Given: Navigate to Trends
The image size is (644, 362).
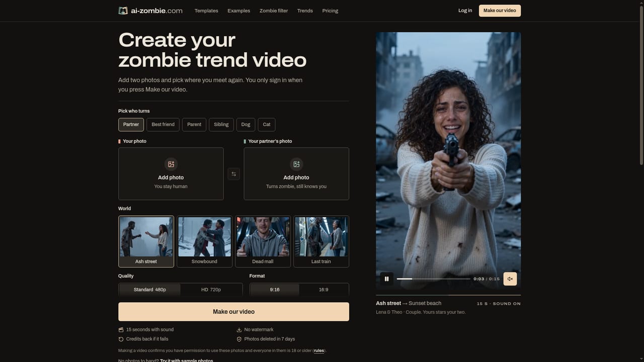Looking at the screenshot, I should click(305, 11).
